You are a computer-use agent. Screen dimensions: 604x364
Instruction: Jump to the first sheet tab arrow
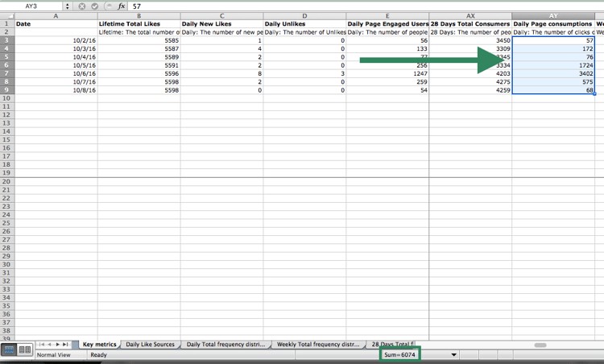(41, 345)
